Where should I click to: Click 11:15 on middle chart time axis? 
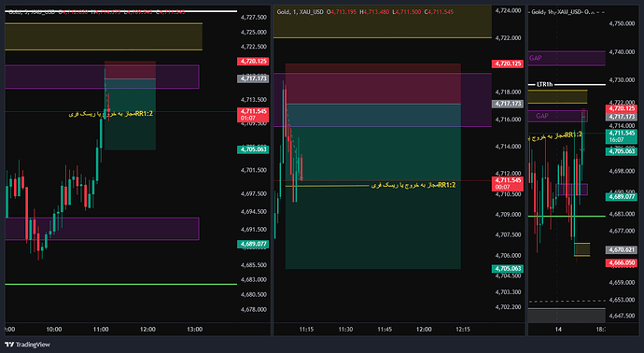(306, 329)
